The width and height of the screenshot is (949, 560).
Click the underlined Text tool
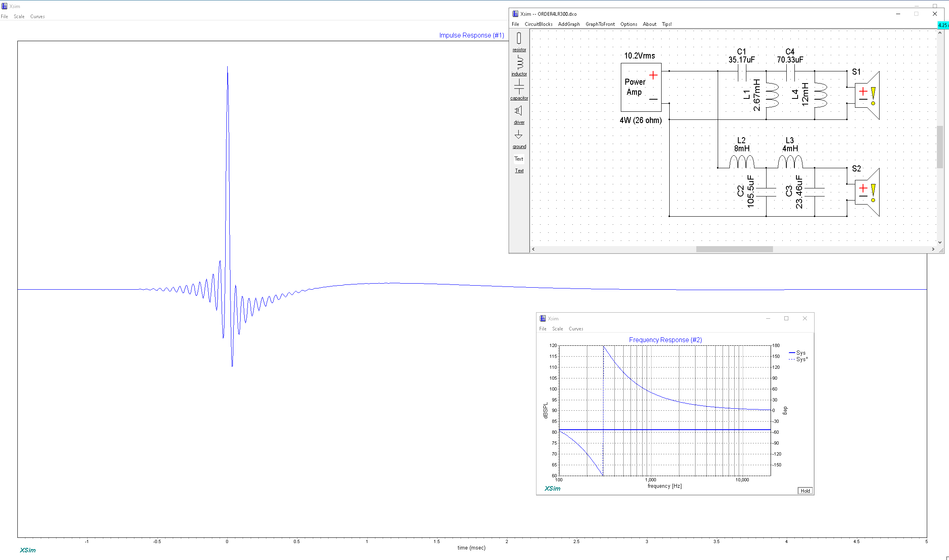point(519,171)
